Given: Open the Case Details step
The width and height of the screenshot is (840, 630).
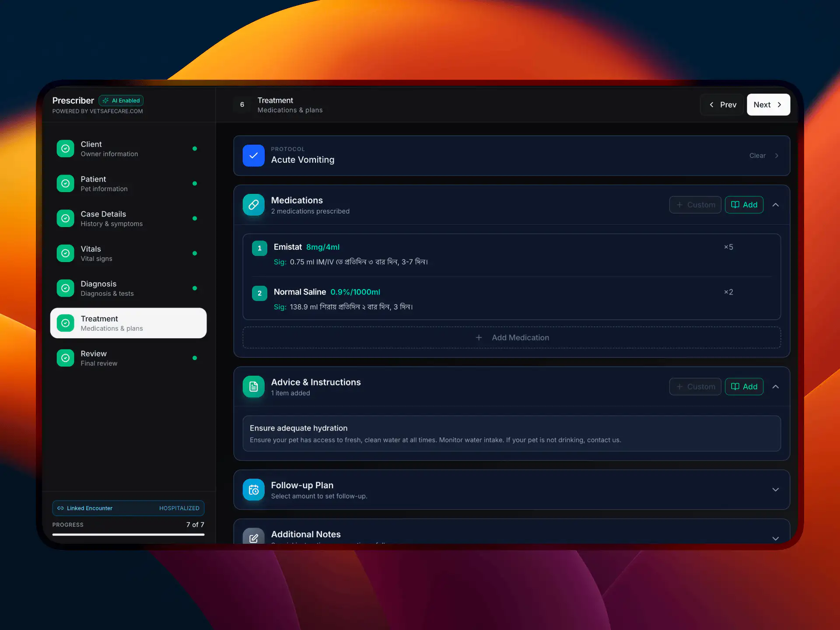Looking at the screenshot, I should (128, 218).
